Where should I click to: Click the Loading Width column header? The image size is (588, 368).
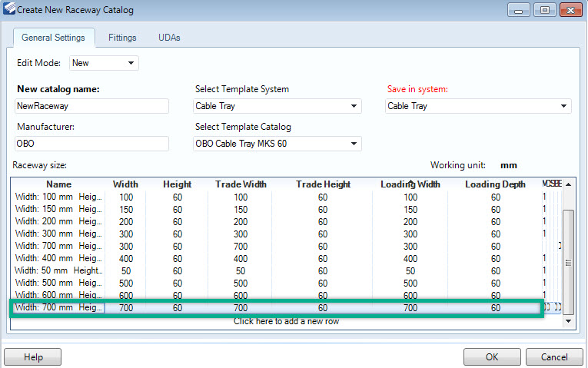(410, 184)
